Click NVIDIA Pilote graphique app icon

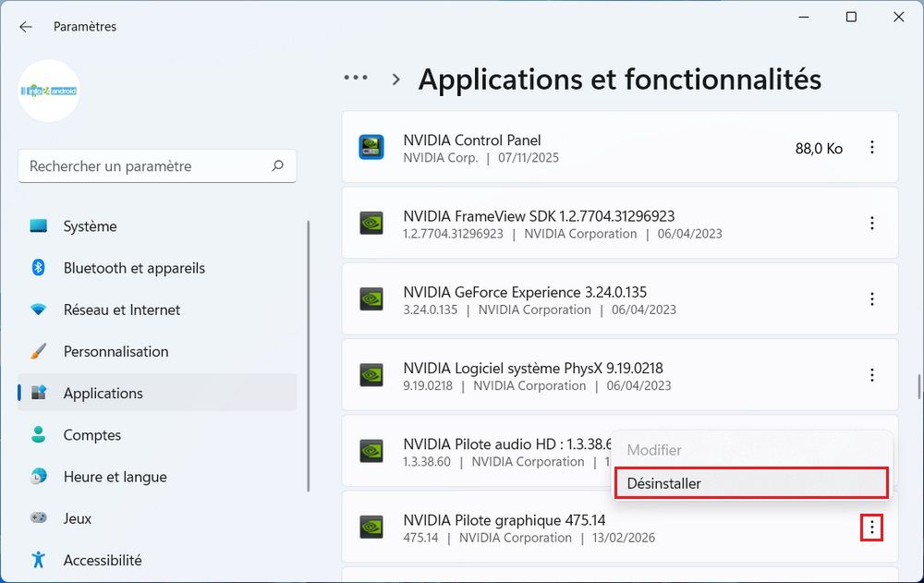(x=371, y=528)
